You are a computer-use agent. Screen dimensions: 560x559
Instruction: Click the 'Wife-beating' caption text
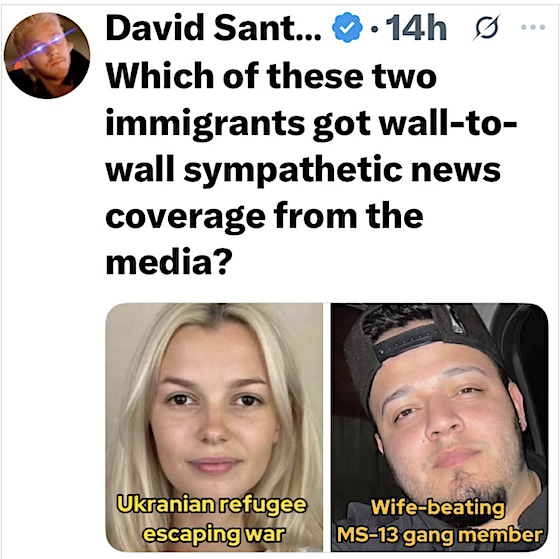coord(438,507)
